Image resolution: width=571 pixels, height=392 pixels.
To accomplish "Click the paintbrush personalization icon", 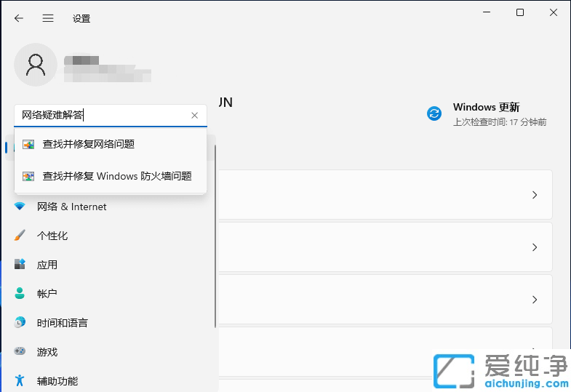I will click(20, 235).
